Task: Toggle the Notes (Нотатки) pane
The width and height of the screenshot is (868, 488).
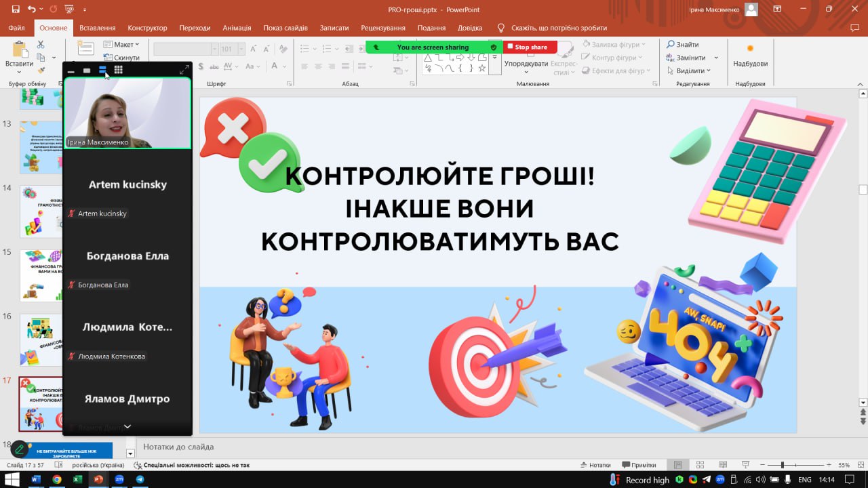Action: pos(595,465)
